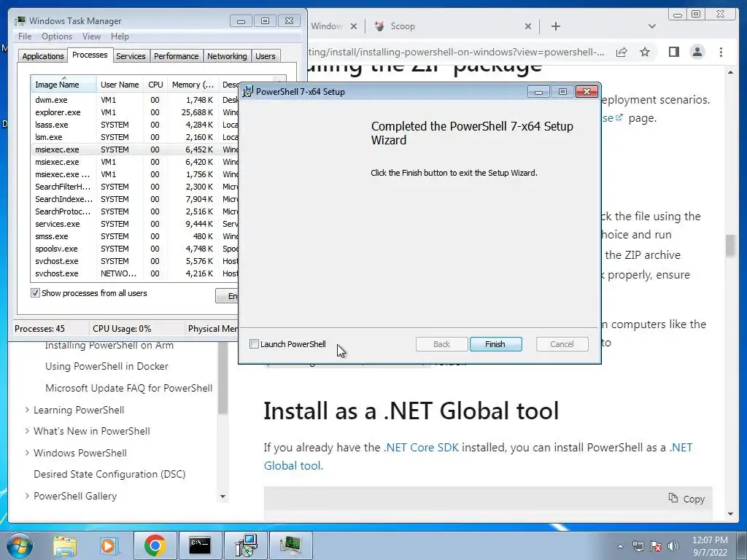The width and height of the screenshot is (747, 560).
Task: Open Windows Explorer from taskbar
Action: click(x=65, y=545)
